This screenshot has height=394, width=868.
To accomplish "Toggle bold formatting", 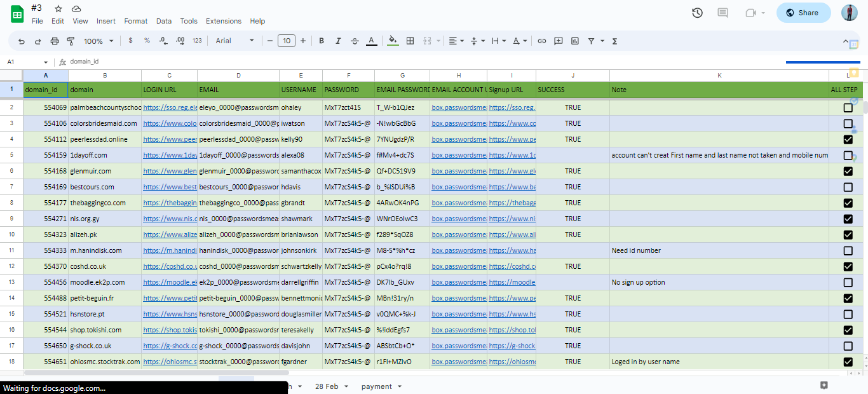I will point(321,41).
